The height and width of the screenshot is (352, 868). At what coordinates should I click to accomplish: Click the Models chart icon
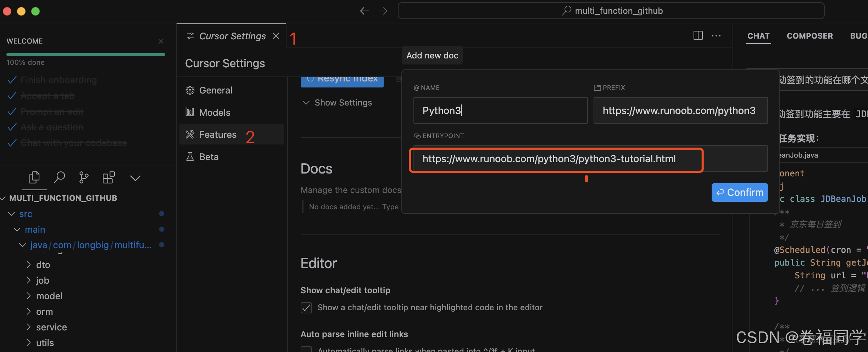tap(190, 112)
